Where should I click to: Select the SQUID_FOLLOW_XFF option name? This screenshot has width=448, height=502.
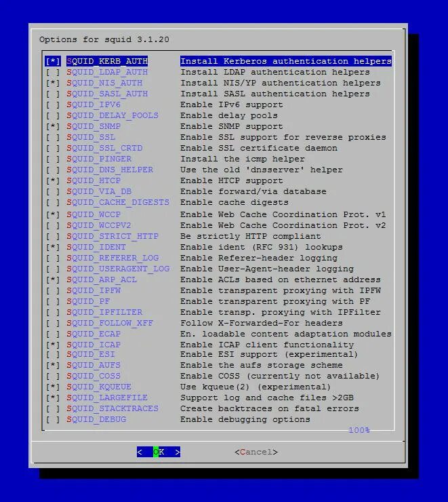110,324
